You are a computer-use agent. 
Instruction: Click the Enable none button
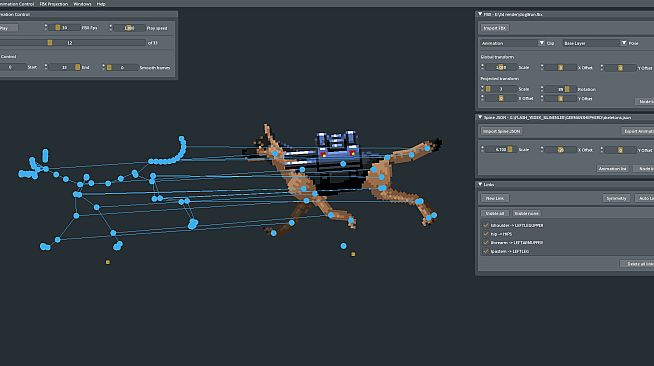(526, 213)
